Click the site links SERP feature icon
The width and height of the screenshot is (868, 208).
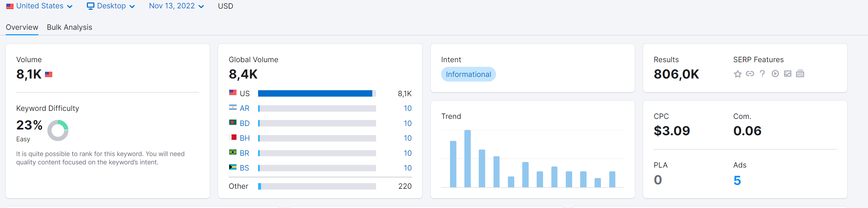tap(750, 74)
